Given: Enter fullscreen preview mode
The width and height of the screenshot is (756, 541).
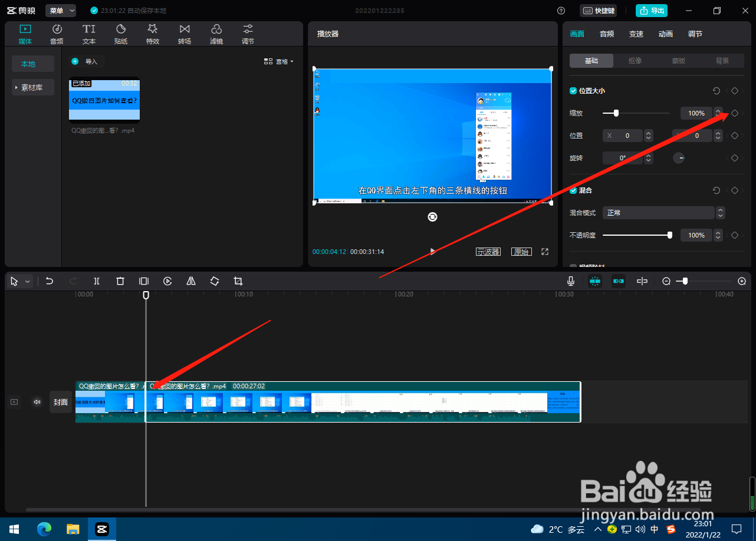Looking at the screenshot, I should click(x=545, y=252).
